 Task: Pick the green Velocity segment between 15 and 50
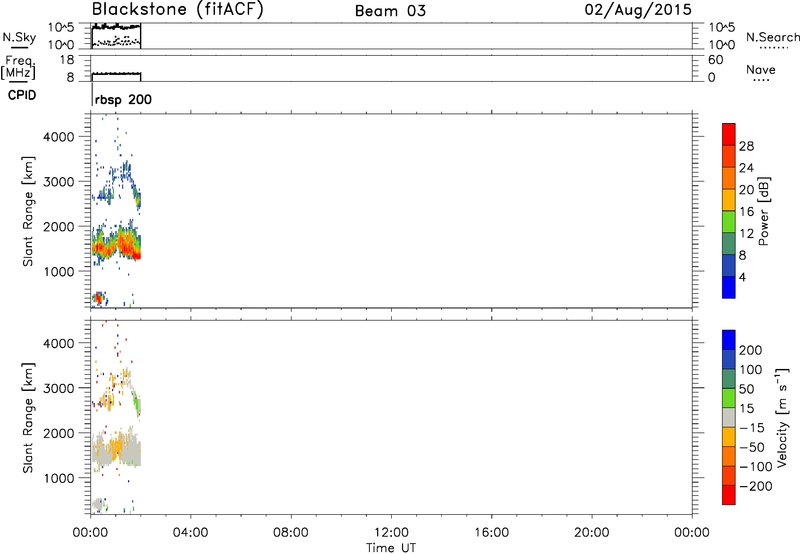tap(729, 398)
